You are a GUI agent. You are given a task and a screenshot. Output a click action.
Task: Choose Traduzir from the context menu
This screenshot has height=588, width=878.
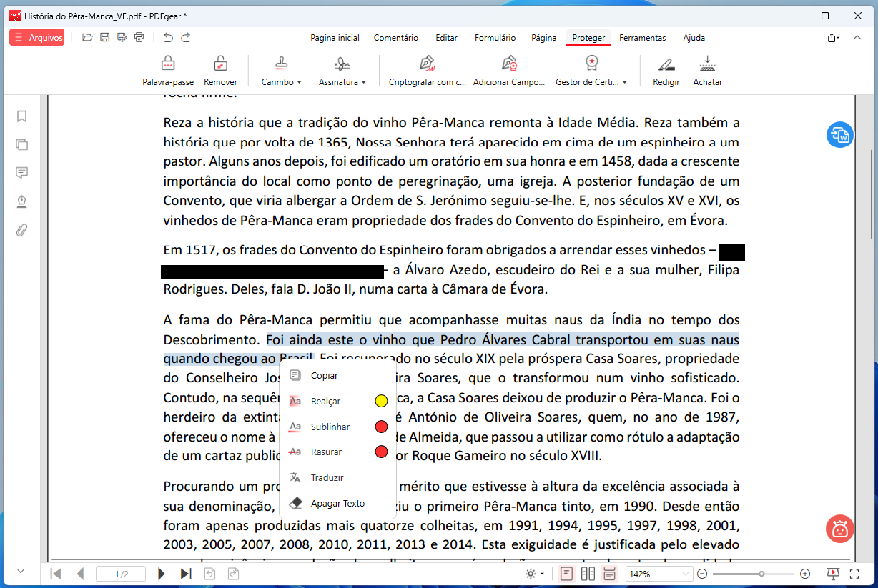[327, 478]
